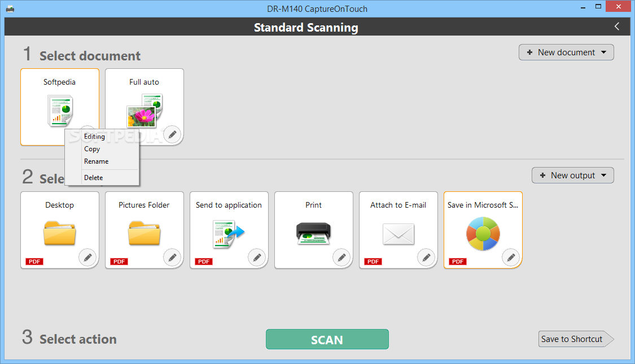Click the PDF badge on Save in Microsoft tile
Screen dimensions: 635x364
458,261
